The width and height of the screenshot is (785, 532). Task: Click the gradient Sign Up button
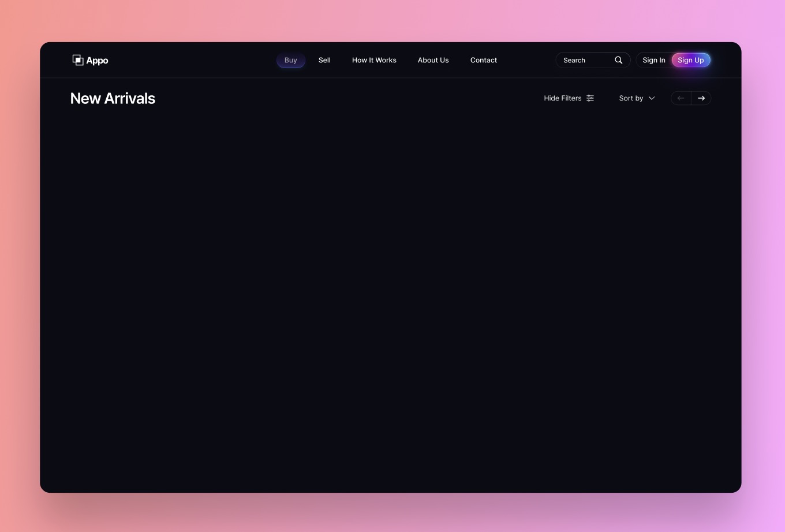pos(690,60)
